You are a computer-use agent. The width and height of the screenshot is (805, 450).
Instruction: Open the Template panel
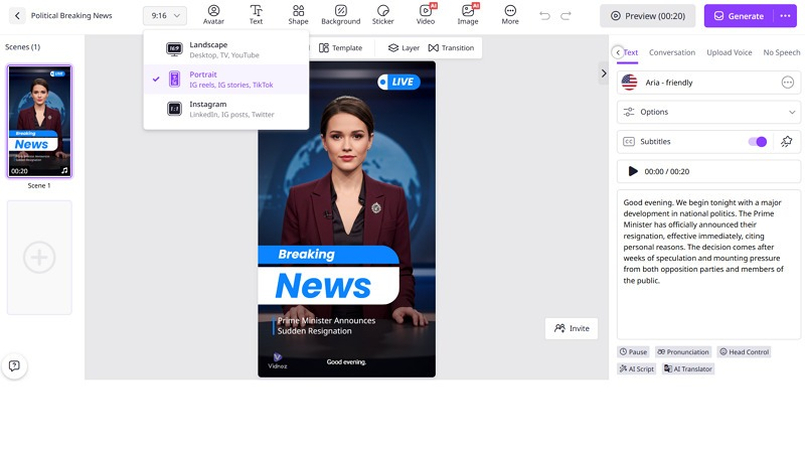point(340,48)
